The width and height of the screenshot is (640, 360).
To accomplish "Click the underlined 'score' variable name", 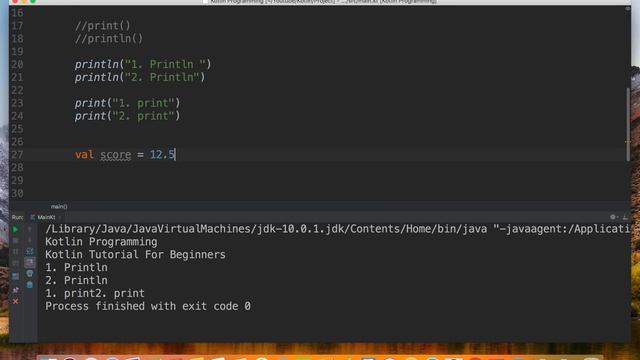I will tap(116, 155).
